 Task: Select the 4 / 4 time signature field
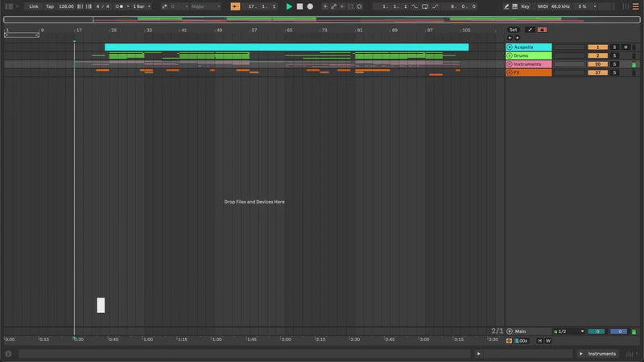(x=102, y=6)
